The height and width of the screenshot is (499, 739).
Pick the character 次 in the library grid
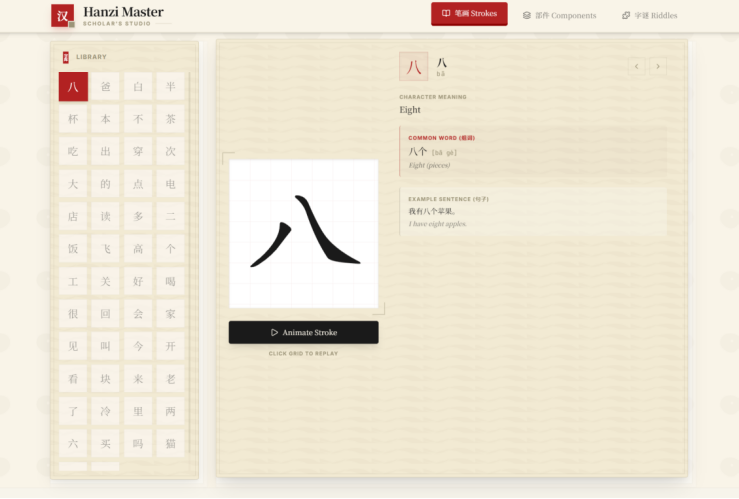171,151
